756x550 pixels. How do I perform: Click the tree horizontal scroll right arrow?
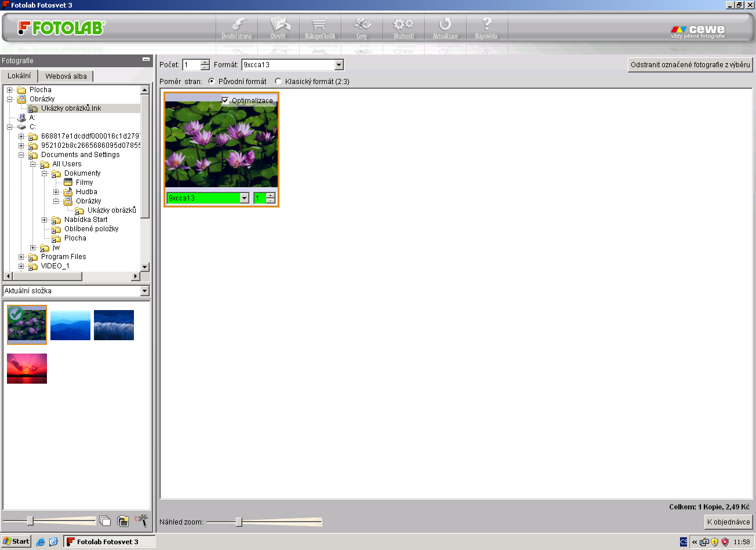click(x=136, y=276)
